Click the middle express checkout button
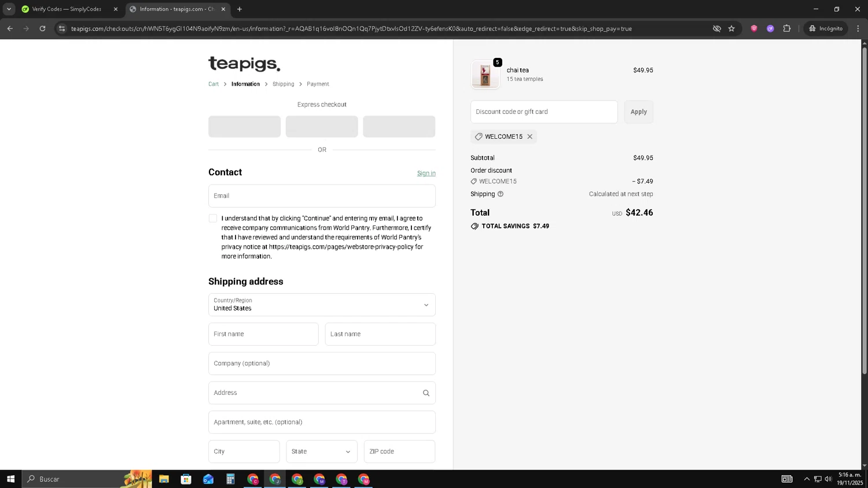868x488 pixels. pos(322,127)
